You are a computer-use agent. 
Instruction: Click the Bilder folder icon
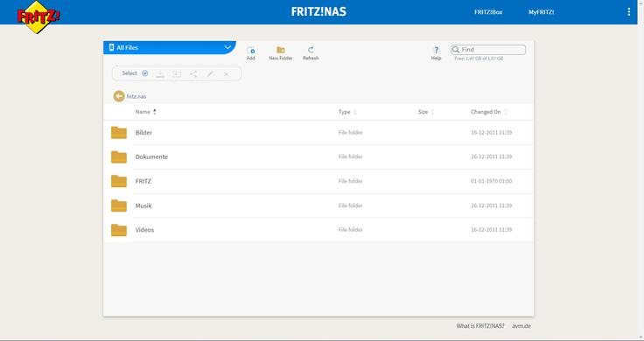(119, 133)
